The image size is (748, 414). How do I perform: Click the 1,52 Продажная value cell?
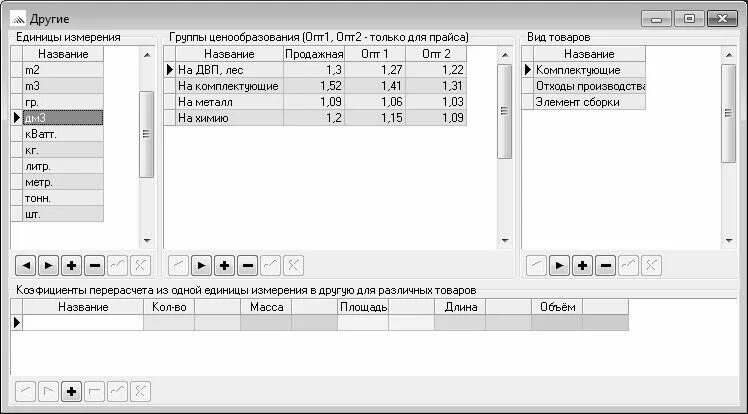point(314,86)
